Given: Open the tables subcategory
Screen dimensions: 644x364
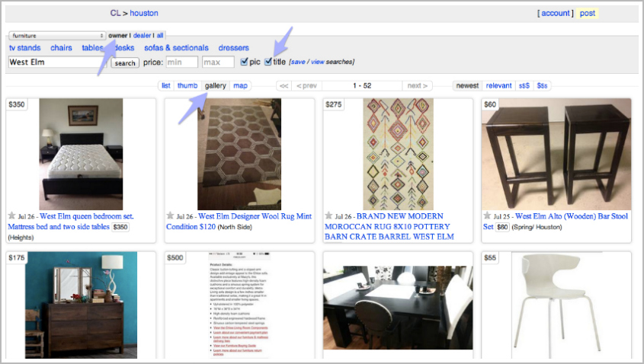Looking at the screenshot, I should (x=92, y=48).
